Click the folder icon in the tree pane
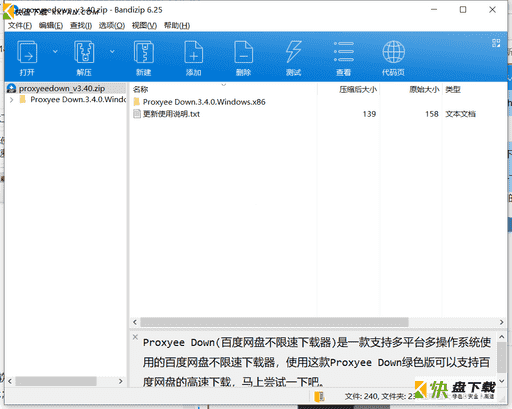The height and width of the screenshot is (409, 512). pos(23,99)
